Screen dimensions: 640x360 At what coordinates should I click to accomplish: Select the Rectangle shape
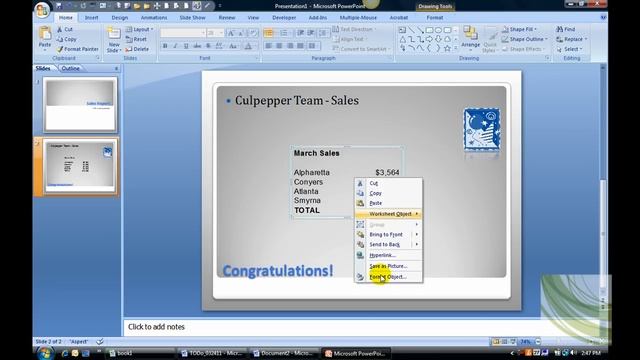[x=429, y=30]
